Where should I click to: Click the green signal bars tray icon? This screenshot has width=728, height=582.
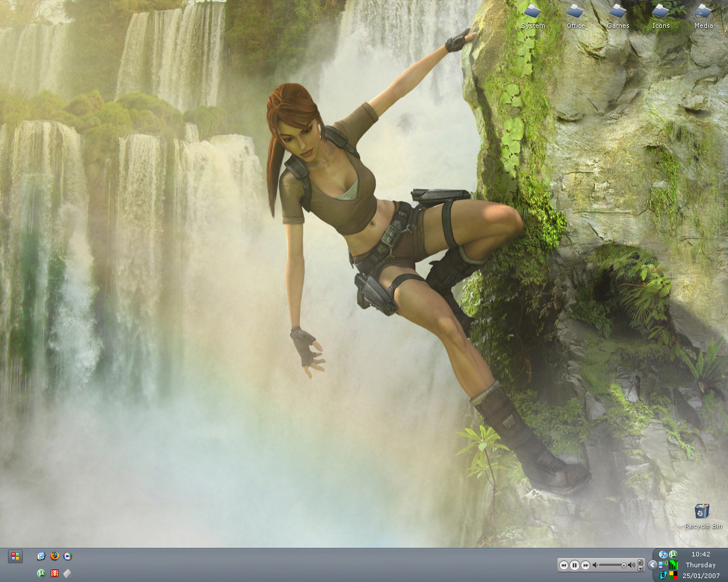point(673,565)
